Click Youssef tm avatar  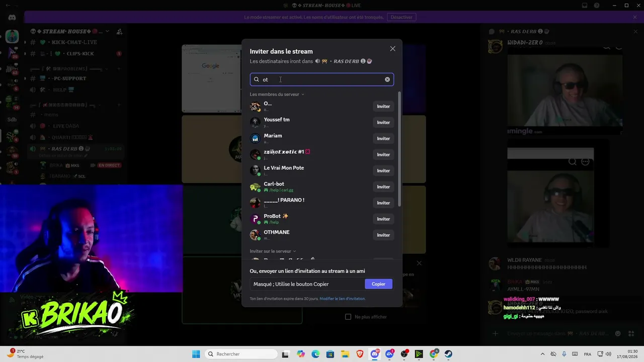255,123
